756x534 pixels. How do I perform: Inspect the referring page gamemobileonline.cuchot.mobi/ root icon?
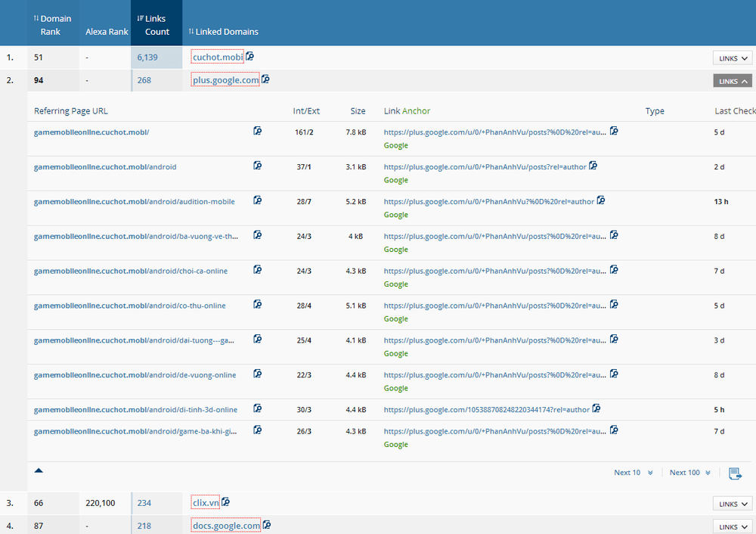[258, 131]
